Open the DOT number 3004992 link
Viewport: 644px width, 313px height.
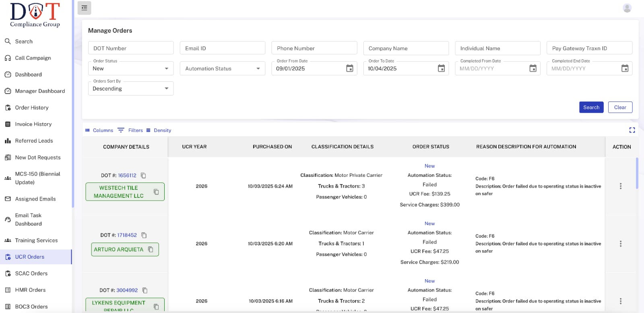click(127, 290)
